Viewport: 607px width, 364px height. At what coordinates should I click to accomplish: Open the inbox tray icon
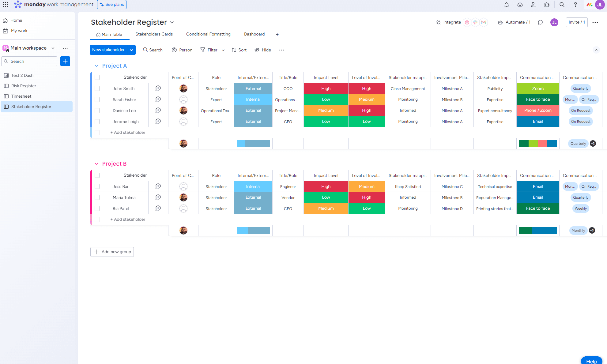click(x=520, y=5)
